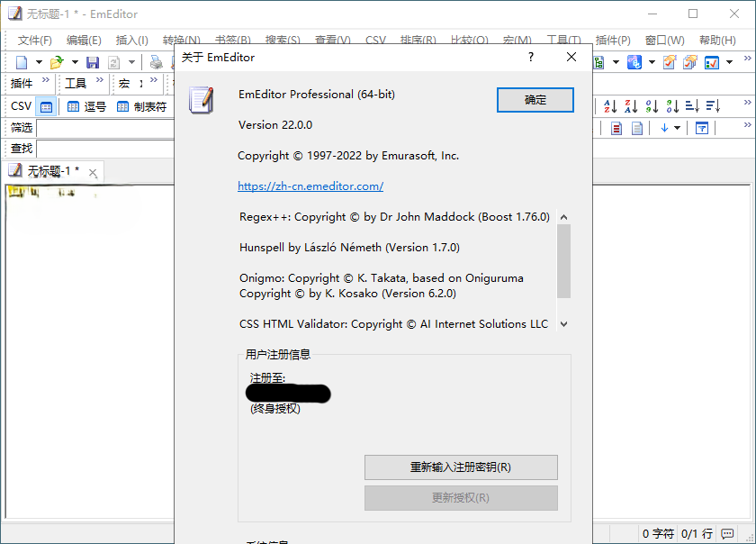The width and height of the screenshot is (756, 544).
Task: Click the 查找 find input field
Action: 105,149
